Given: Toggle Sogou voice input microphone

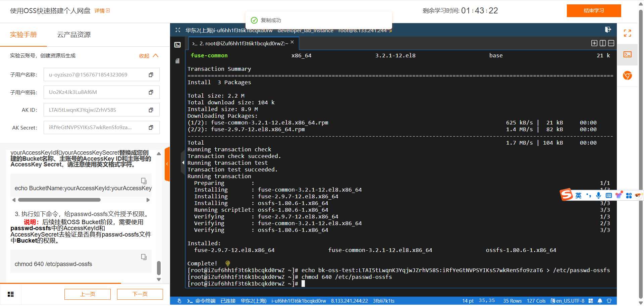Looking at the screenshot, I should tap(598, 195).
